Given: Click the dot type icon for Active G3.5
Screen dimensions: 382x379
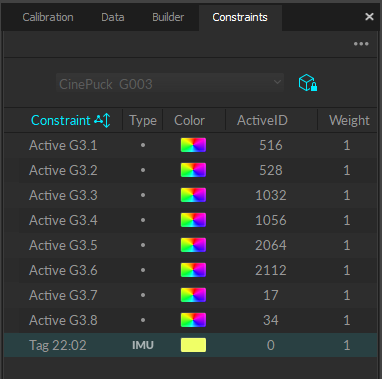Looking at the screenshot, I should tap(143, 245).
